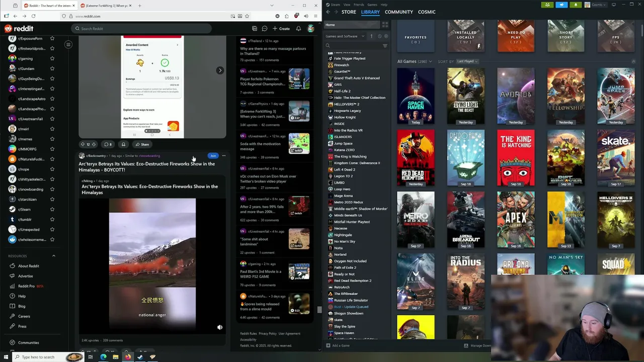Open comments on the post with 8 comments
Viewport: 644px width, 362px height.
click(108, 144)
